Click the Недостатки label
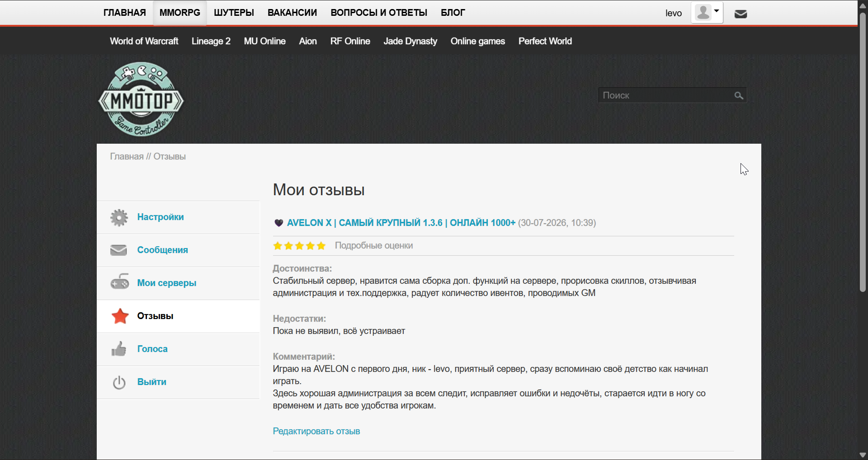 click(299, 319)
